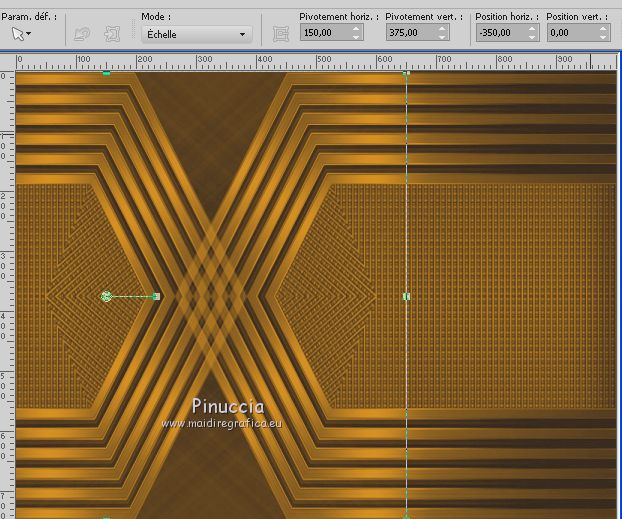Viewport: 622px width, 519px height.
Task: Increase Pivotement horiz. value with up arrow
Action: [356, 29]
